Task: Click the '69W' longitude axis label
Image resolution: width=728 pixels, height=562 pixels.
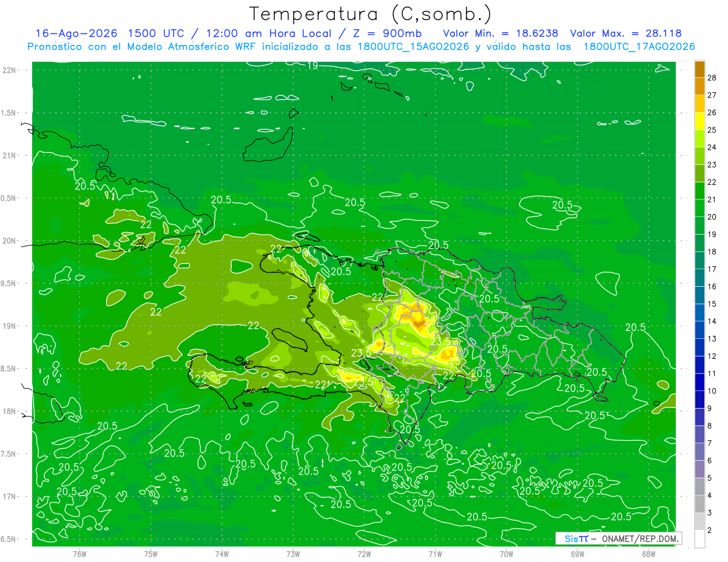Action: tap(578, 554)
